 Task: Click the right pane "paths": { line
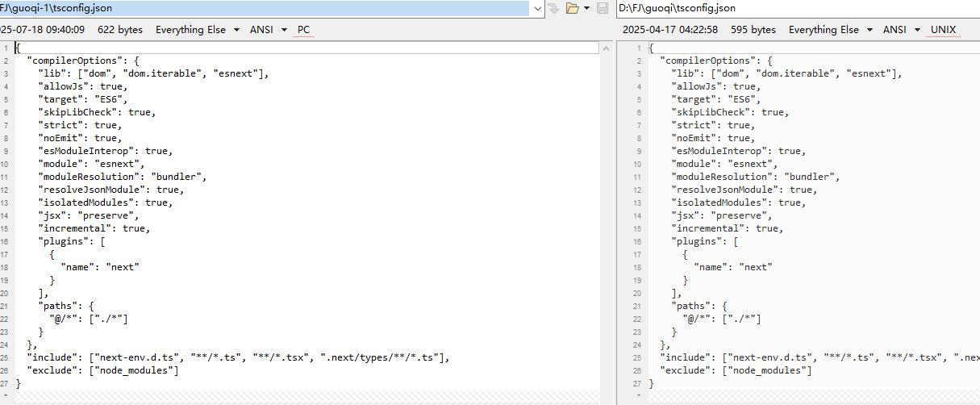pyautogui.click(x=699, y=306)
